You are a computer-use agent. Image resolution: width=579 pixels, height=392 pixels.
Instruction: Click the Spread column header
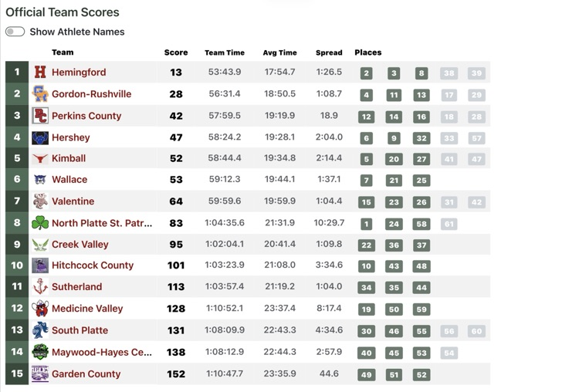[329, 52]
